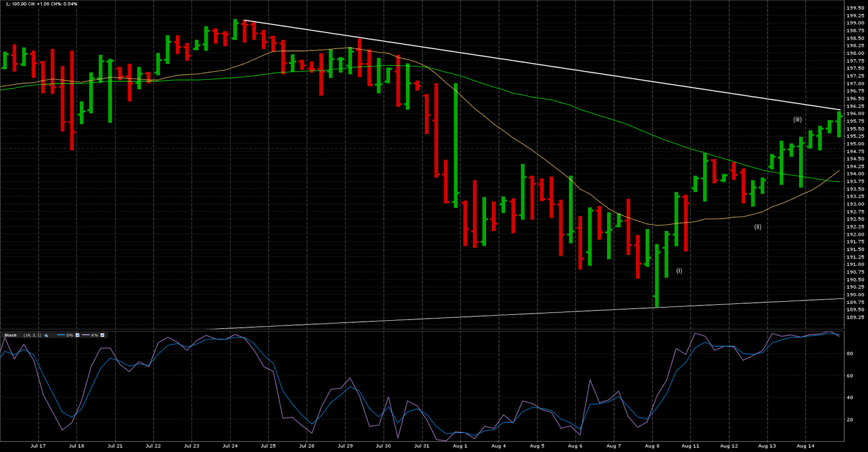Click the Jul 25 date label
The image size is (868, 452).
point(269,446)
